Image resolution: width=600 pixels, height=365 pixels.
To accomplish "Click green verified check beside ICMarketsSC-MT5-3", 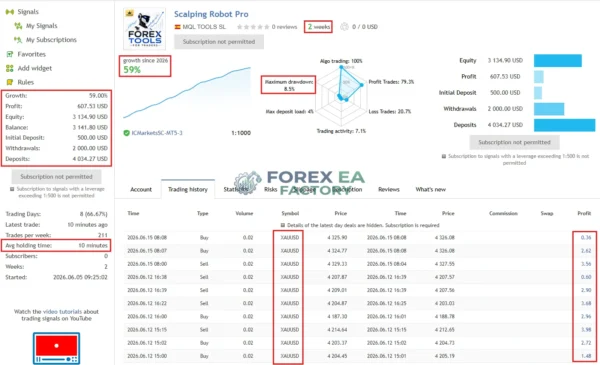I will click(x=126, y=133).
